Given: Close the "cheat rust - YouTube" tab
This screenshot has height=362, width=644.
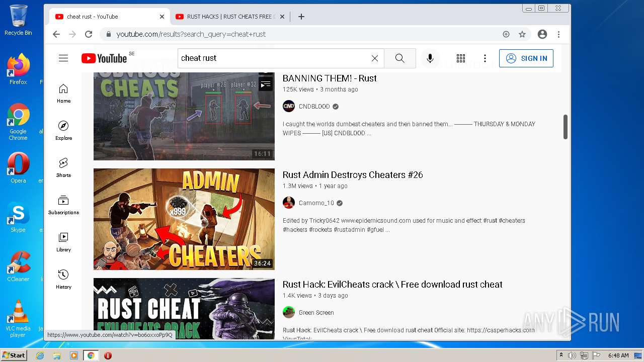Looking at the screenshot, I should click(162, 17).
